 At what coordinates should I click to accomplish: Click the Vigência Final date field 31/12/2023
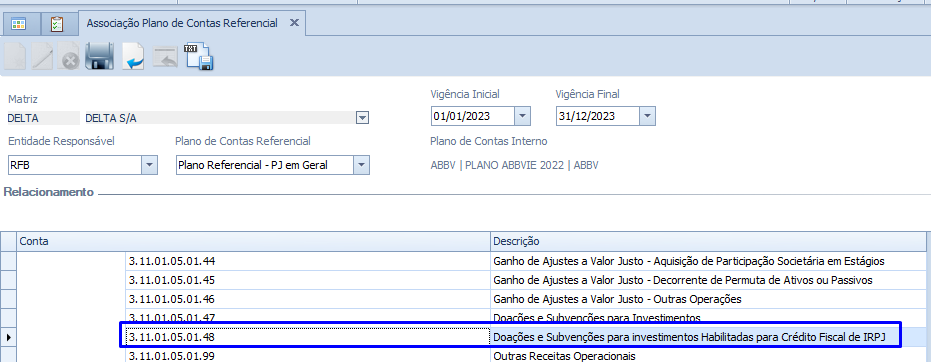[x=598, y=116]
